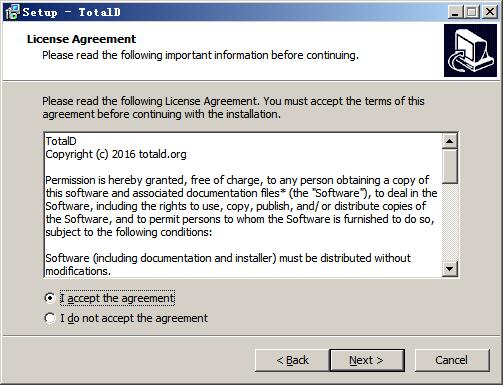The image size is (503, 385).
Task: Click the setup icon in title bar
Action: [x=12, y=12]
